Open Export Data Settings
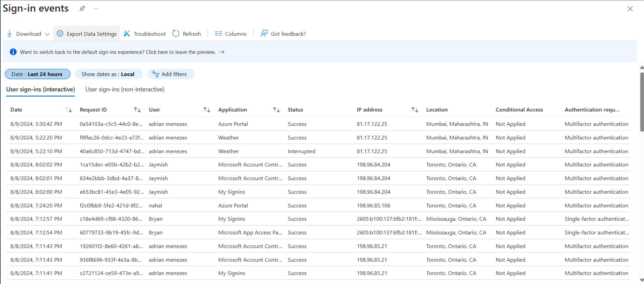Image resolution: width=644 pixels, height=284 pixels. (86, 34)
